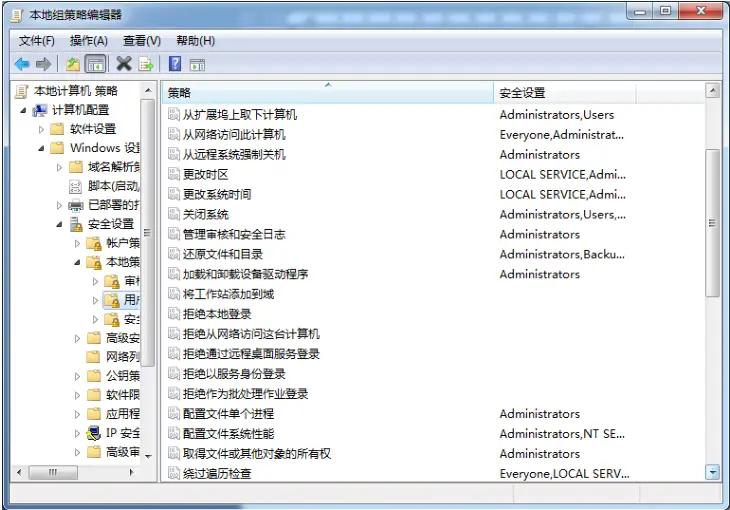Click the 计算机配置 computer icon
The width and height of the screenshot is (730, 510).
tap(40, 110)
